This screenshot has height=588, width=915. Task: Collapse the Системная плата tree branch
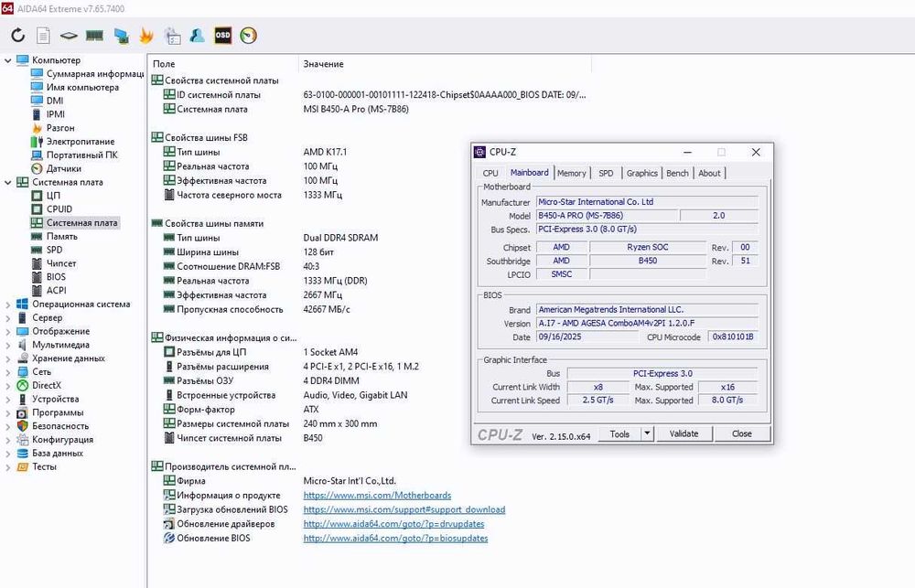tap(7, 182)
